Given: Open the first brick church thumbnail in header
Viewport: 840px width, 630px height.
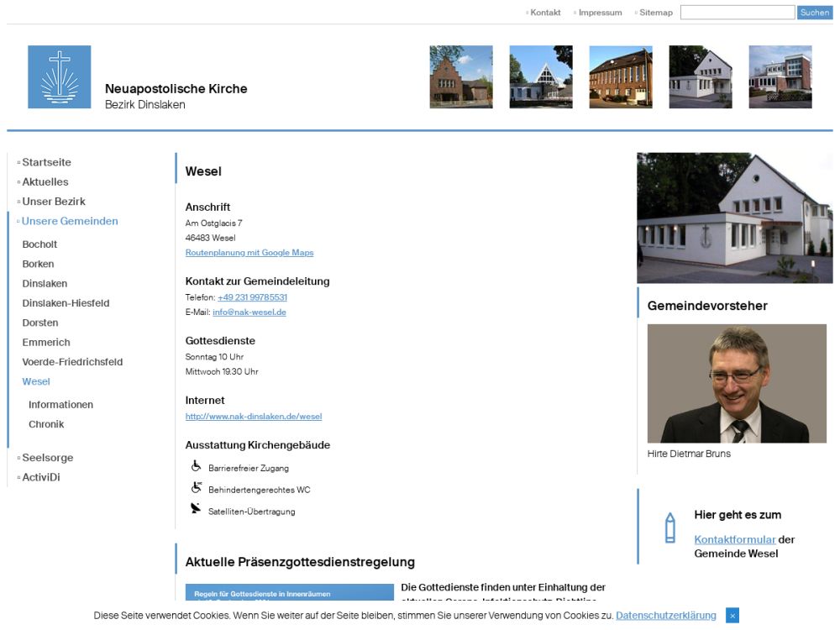Looking at the screenshot, I should (461, 77).
